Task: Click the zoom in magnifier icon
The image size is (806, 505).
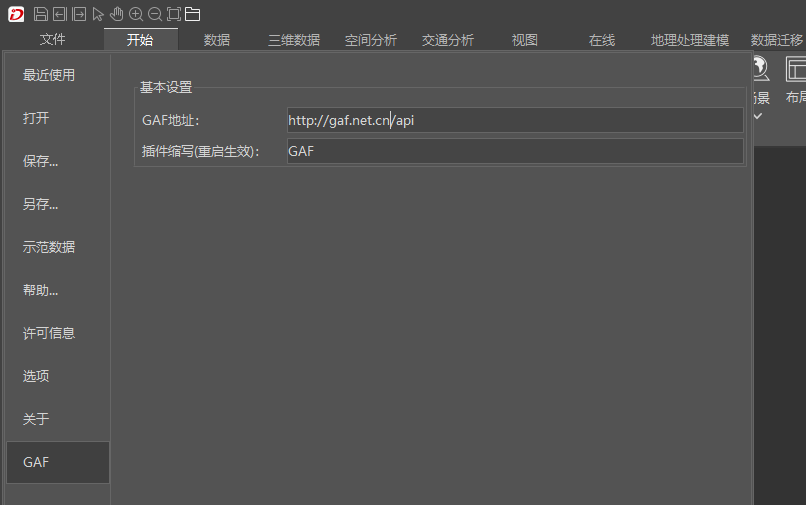Action: 136,14
